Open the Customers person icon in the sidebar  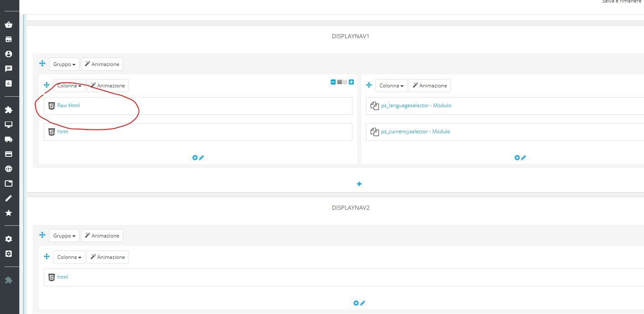click(8, 54)
